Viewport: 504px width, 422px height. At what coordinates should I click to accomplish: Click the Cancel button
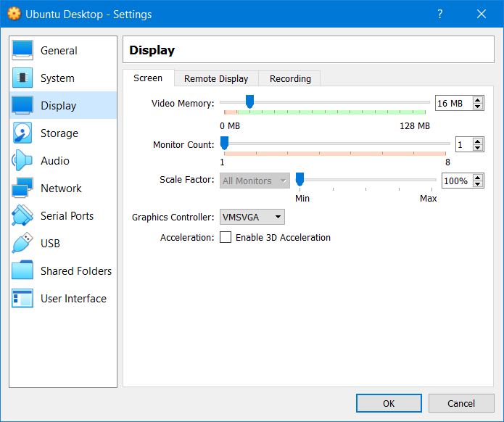(461, 403)
